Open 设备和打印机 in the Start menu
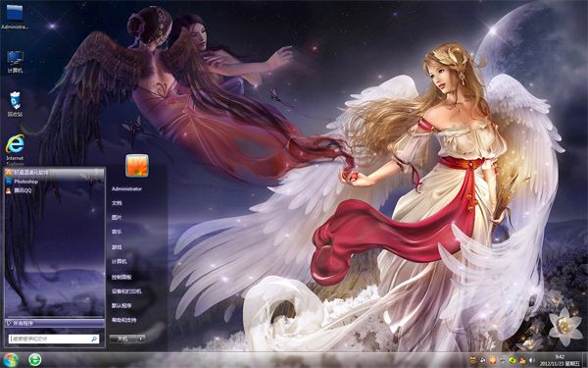588x368 pixels. [126, 291]
